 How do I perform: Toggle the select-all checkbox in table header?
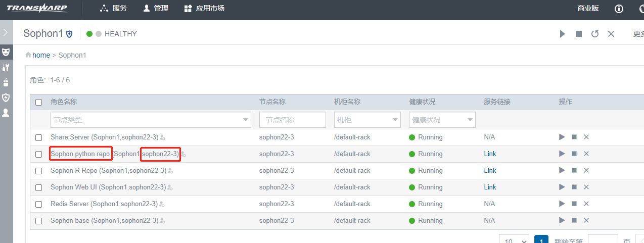tap(39, 102)
